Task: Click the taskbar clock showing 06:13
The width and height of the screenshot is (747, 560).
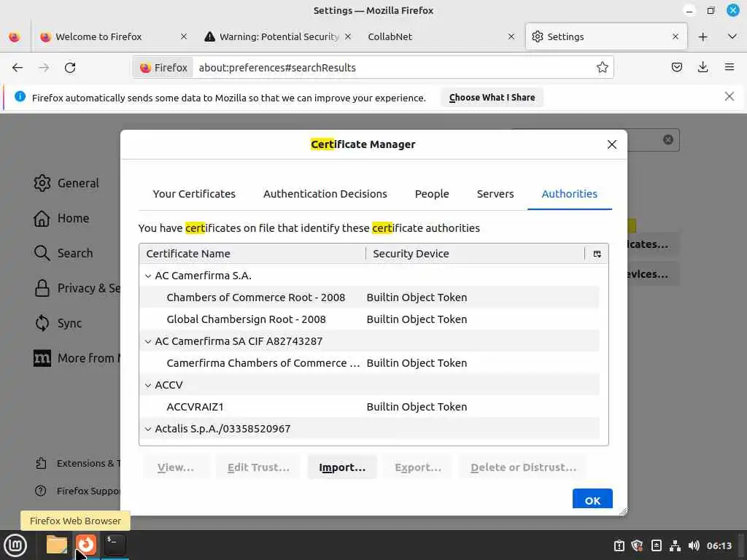Action: (x=719, y=545)
